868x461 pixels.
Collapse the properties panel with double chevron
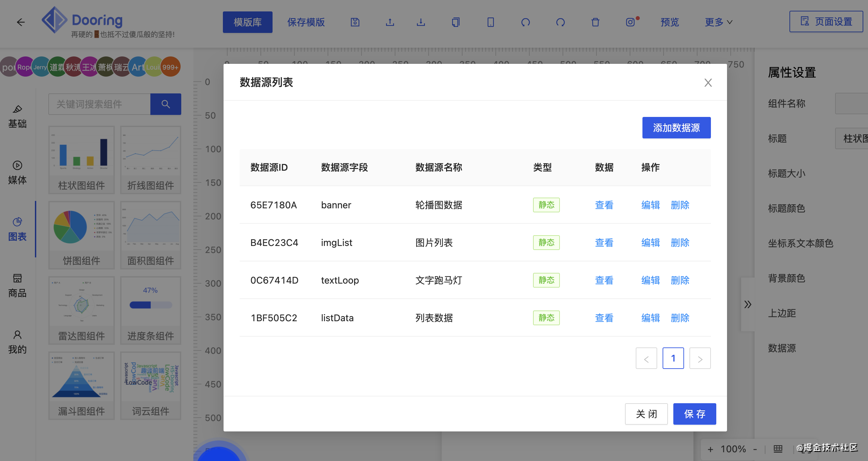[748, 304]
